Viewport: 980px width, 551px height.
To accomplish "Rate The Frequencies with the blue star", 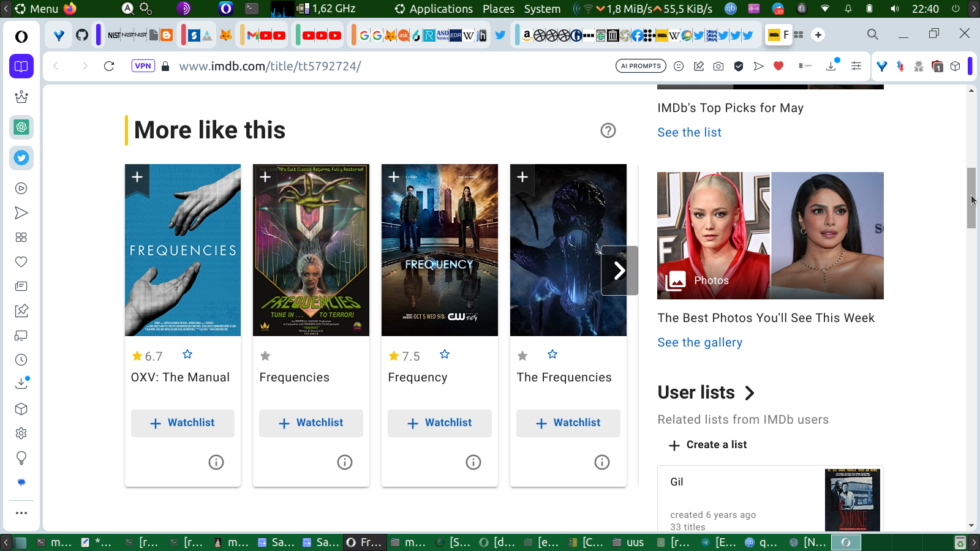I will click(x=552, y=354).
